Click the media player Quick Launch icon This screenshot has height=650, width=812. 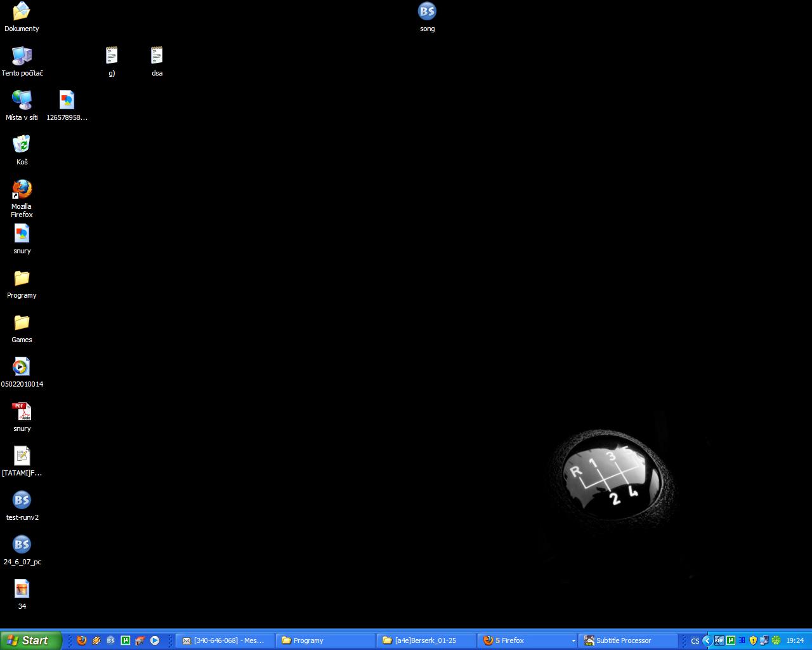pyautogui.click(x=155, y=640)
